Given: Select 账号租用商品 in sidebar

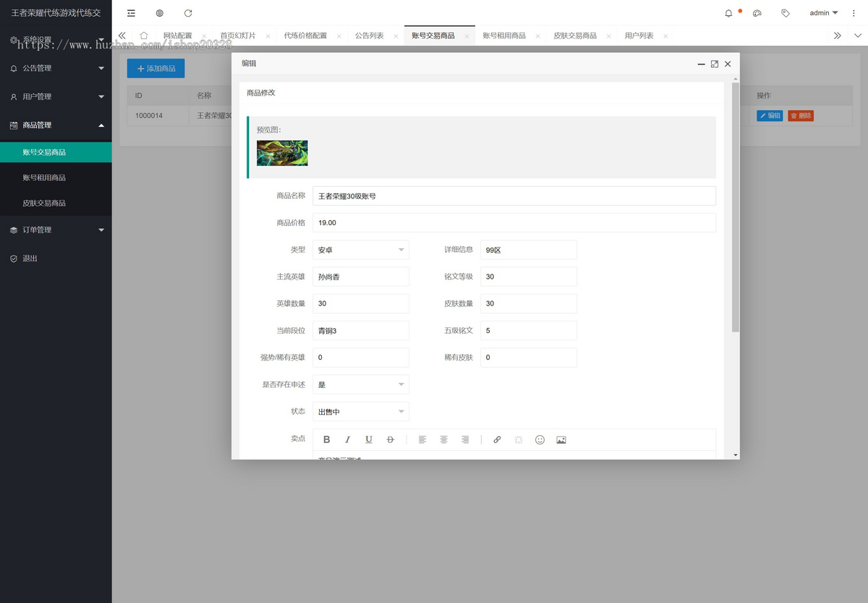Looking at the screenshot, I should click(x=56, y=177).
